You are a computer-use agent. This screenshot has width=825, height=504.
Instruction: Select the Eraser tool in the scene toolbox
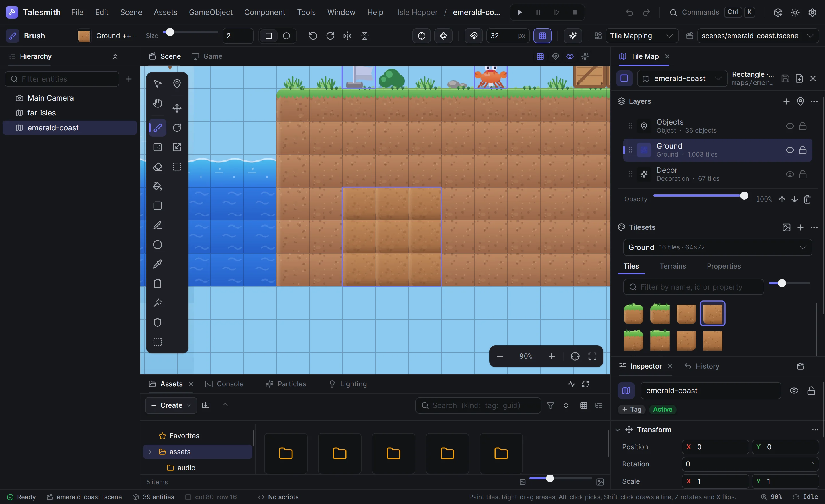pos(157,167)
